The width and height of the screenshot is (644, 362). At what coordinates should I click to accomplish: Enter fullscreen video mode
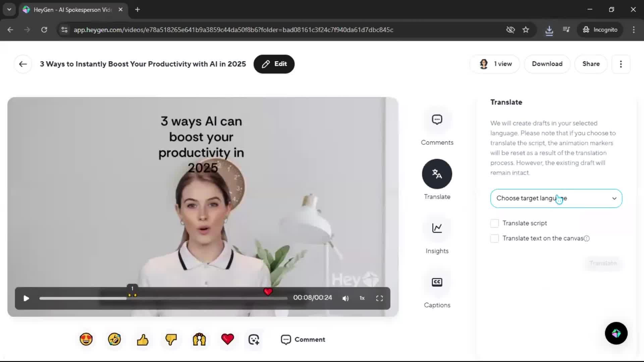coord(379,298)
